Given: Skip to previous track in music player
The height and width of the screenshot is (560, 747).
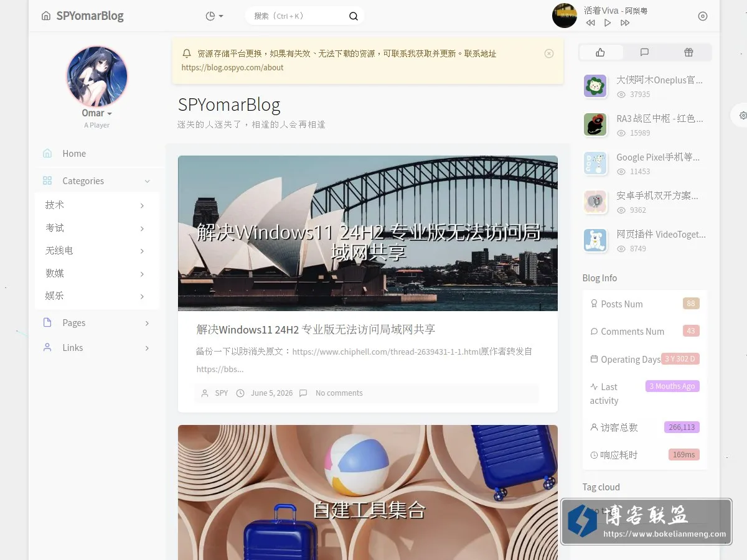Looking at the screenshot, I should click(x=590, y=23).
